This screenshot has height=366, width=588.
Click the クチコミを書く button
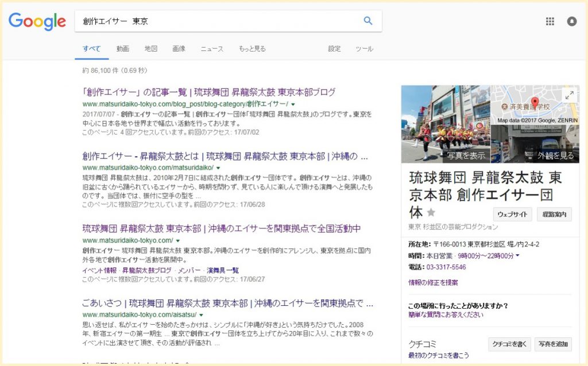pos(509,344)
